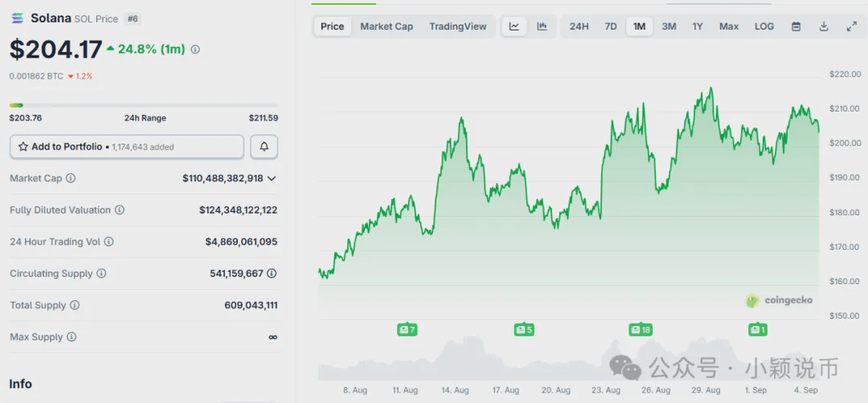Viewport: 868px width, 403px height.
Task: Switch to the TradingView tab
Action: coord(458,26)
